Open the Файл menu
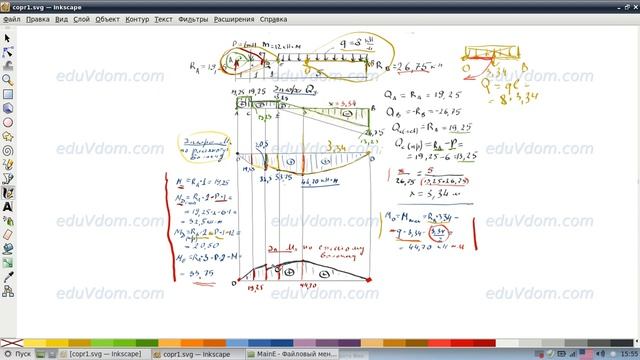Screen dimensions: 640x360 (x=11, y=19)
